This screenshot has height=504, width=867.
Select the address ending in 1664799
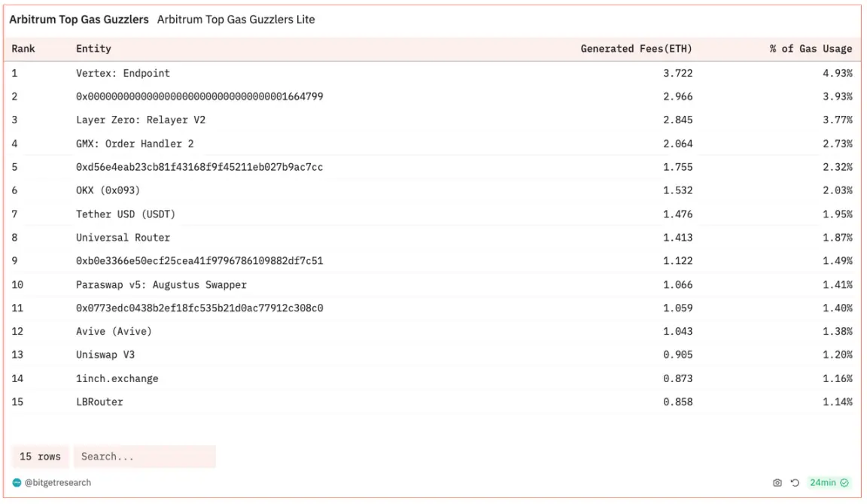point(199,96)
